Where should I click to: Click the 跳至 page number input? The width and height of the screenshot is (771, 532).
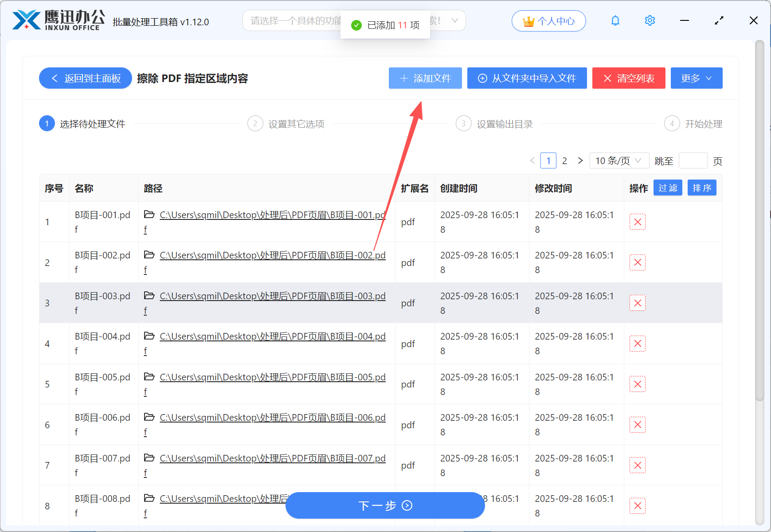[x=693, y=160]
